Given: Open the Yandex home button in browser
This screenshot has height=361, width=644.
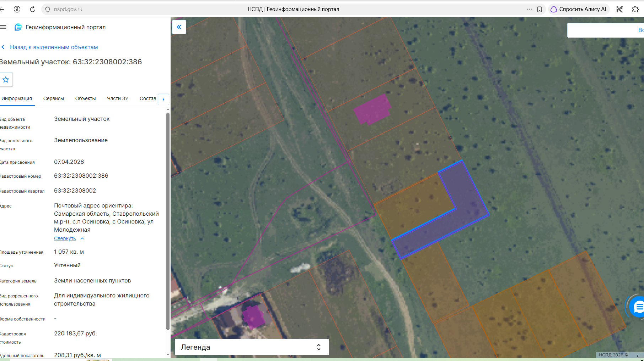Looking at the screenshot, I should pos(17,9).
